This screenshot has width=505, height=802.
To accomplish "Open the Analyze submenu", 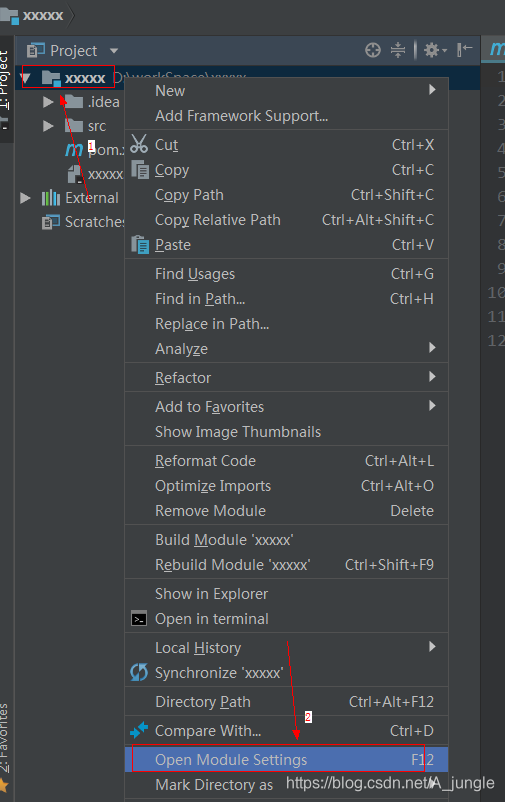I will tap(287, 348).
